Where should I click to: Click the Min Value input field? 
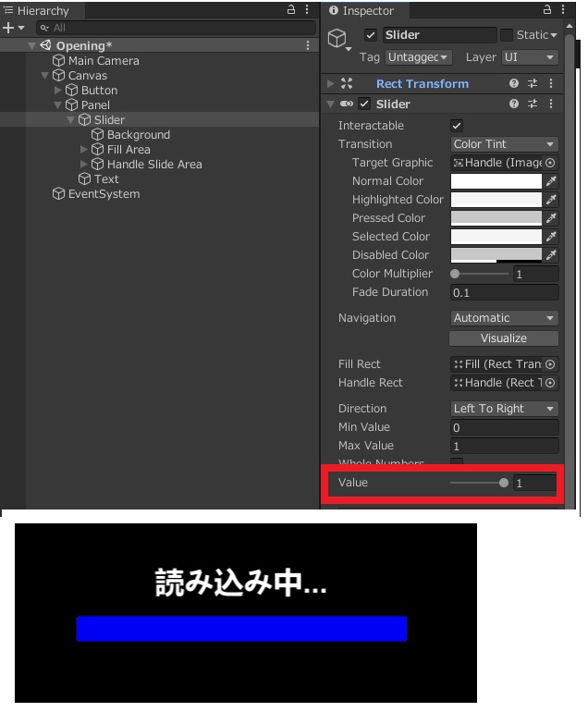pyautogui.click(x=505, y=427)
